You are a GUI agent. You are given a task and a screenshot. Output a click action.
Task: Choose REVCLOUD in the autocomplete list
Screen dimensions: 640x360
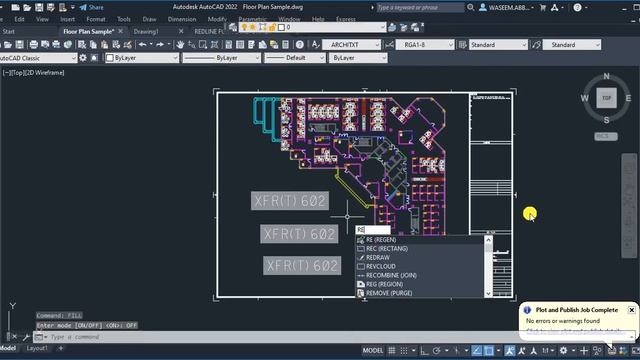pyautogui.click(x=420, y=267)
